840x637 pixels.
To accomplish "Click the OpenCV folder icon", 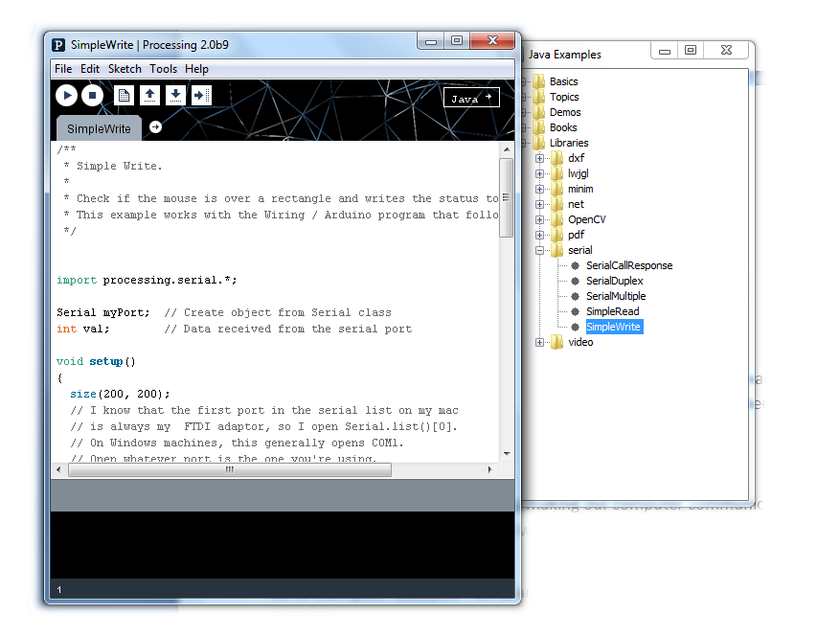I will tap(557, 219).
